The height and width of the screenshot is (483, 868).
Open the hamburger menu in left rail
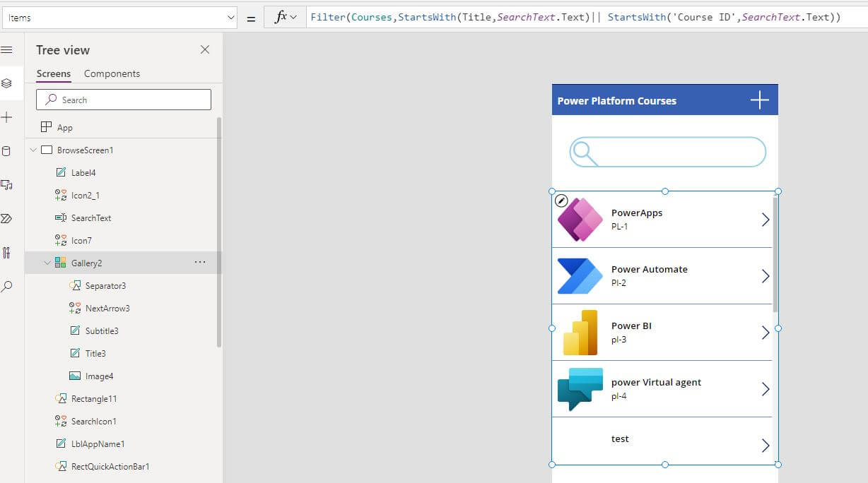click(x=7, y=50)
